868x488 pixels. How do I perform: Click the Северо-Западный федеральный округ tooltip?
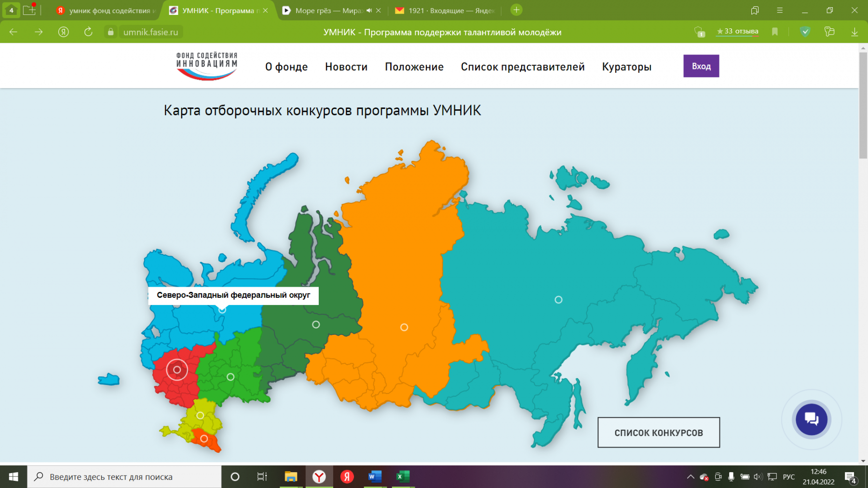pos(233,295)
